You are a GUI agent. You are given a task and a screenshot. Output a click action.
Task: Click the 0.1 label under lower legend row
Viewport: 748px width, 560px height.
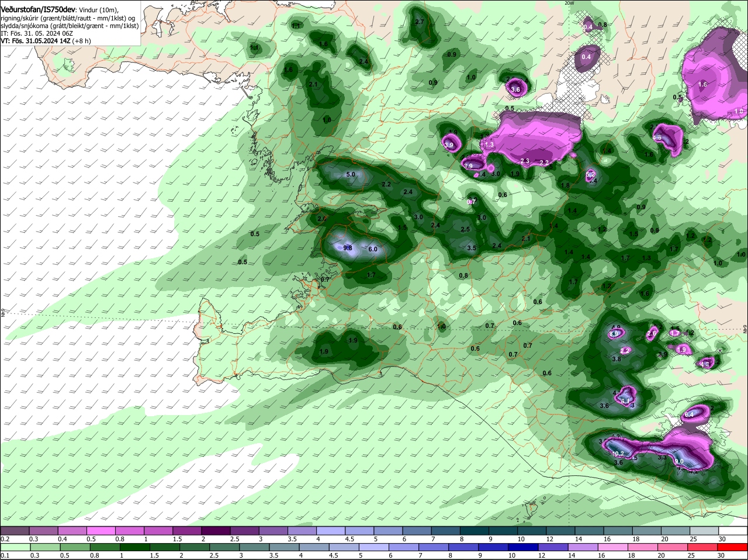point(5,555)
